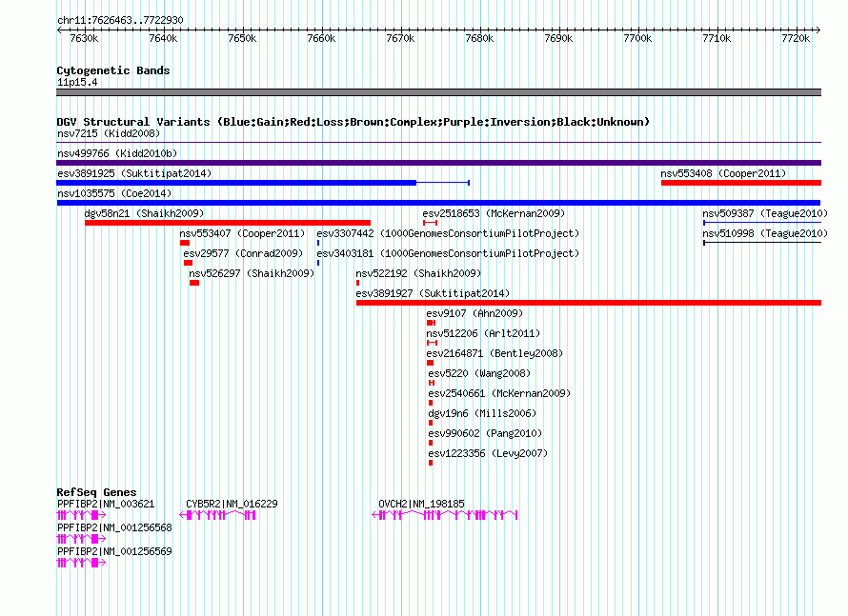The height and width of the screenshot is (616, 848).
Task: Click the CYB5R2|NM_016229 gene label
Action: [232, 504]
